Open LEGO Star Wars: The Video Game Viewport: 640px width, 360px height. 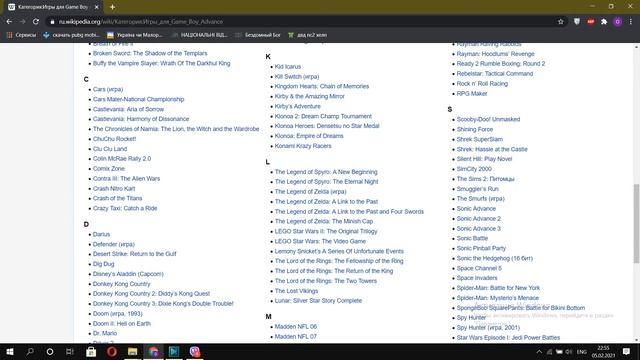(320, 242)
